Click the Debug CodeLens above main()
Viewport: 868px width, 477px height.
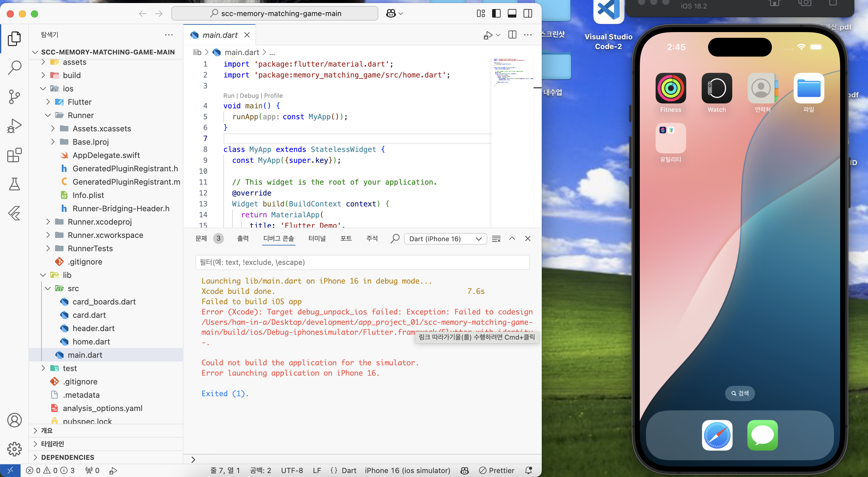pos(249,96)
